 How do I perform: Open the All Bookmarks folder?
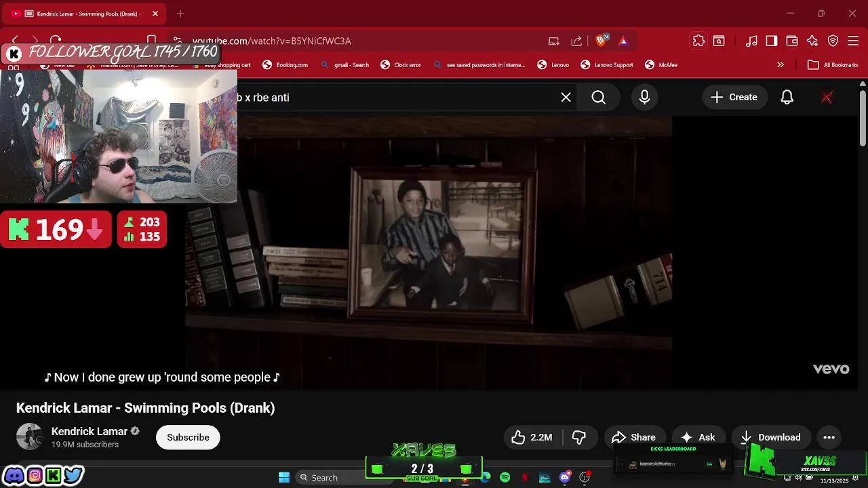(833, 65)
